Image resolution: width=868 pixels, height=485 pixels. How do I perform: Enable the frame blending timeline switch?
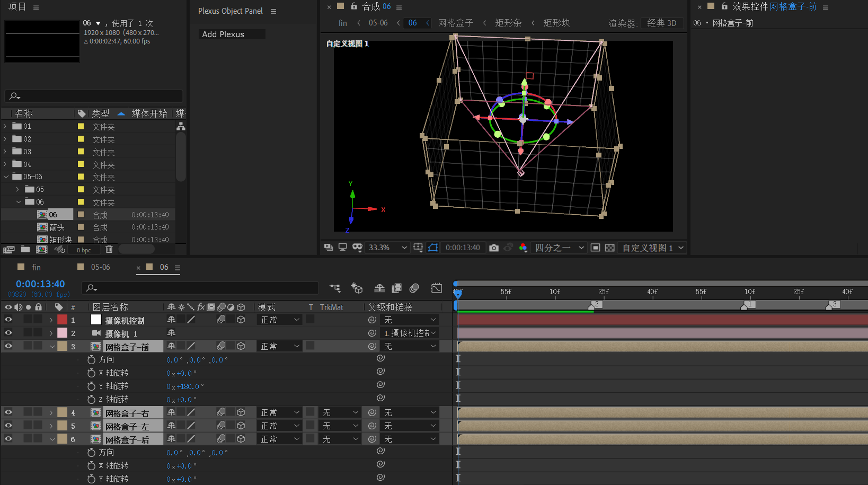(396, 288)
